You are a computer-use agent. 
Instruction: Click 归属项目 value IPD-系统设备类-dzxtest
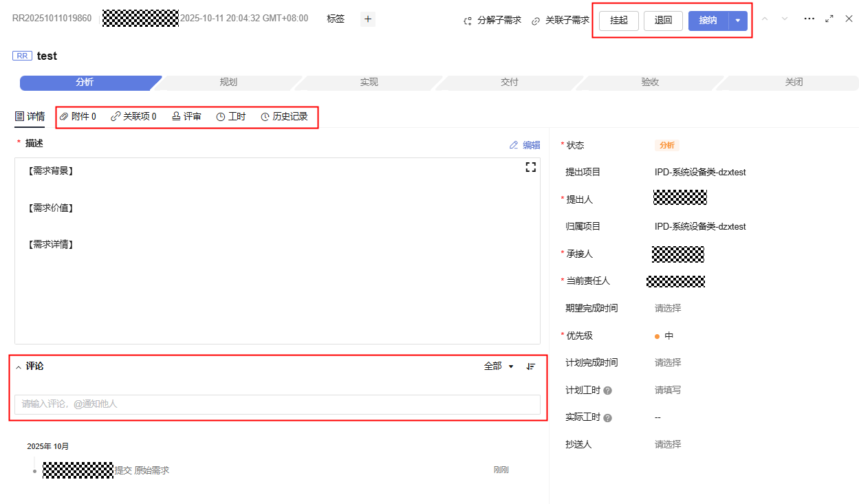click(x=700, y=227)
